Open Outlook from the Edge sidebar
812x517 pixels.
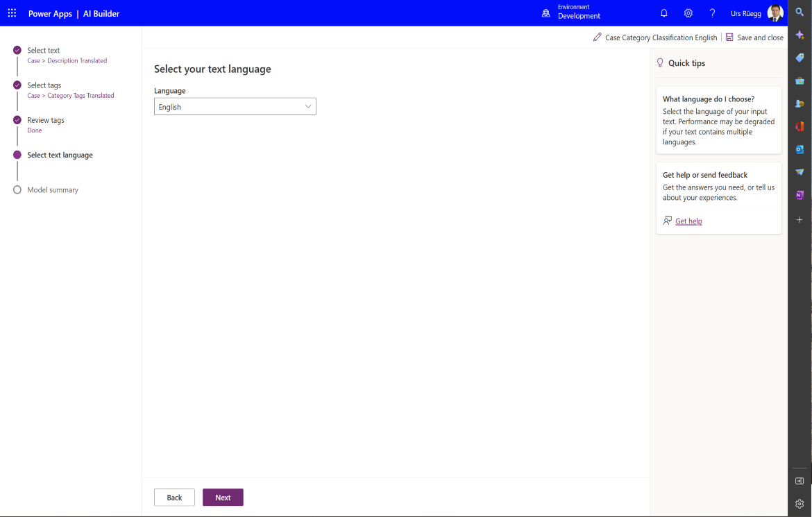[x=800, y=149]
